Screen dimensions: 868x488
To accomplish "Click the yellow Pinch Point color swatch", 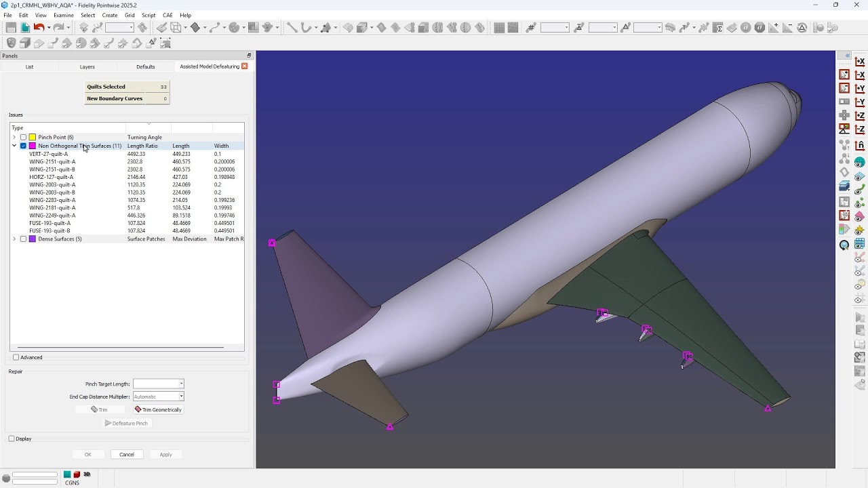I will coord(32,138).
